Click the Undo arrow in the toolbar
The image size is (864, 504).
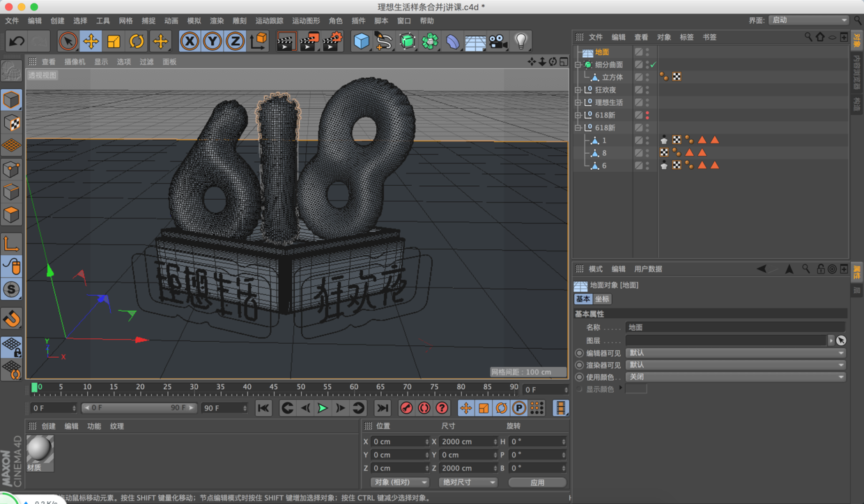pyautogui.click(x=17, y=41)
